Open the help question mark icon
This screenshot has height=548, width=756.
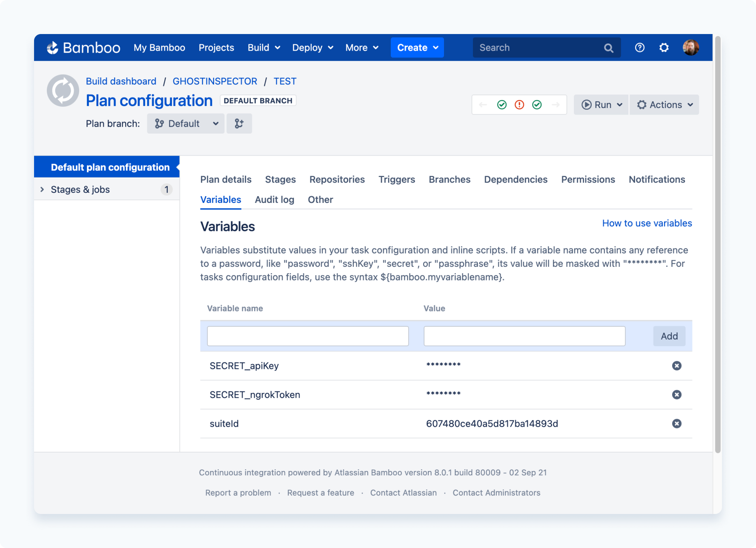pyautogui.click(x=639, y=47)
